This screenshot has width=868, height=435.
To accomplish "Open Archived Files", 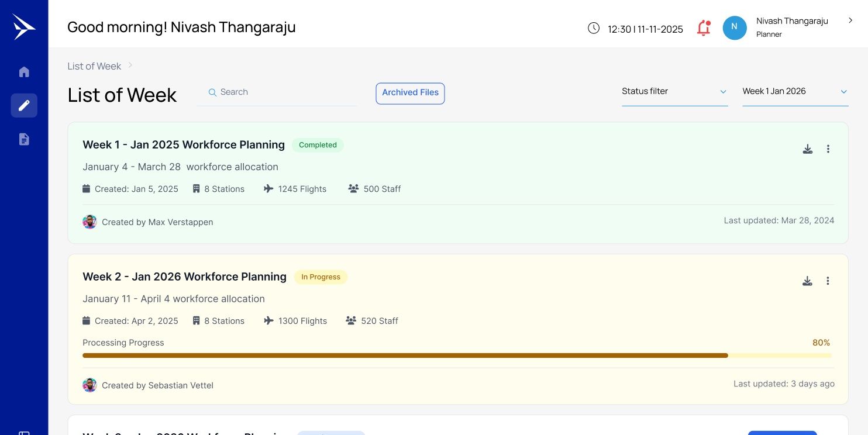I will tap(410, 93).
